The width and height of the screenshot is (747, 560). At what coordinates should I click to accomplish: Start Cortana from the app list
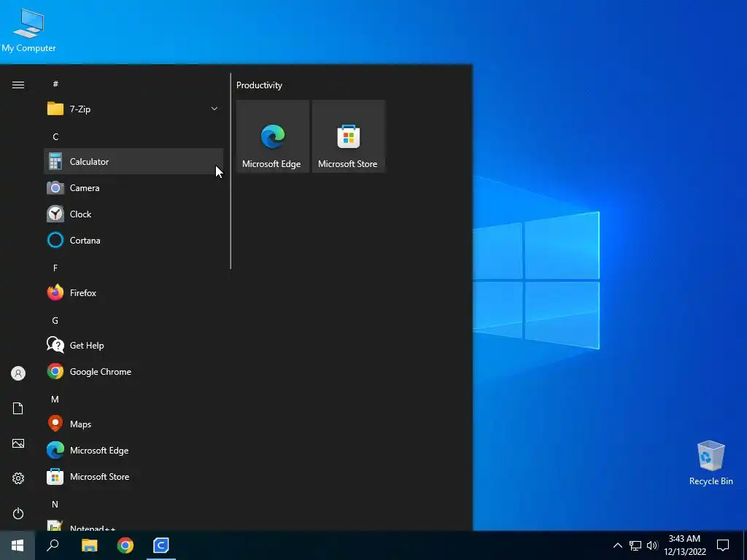[133, 240]
